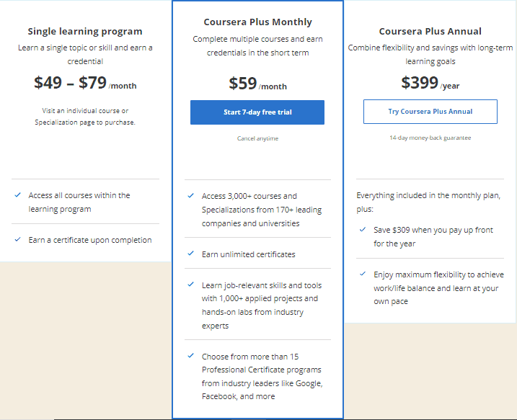Click the "Visit an individual course" purchase note
The width and height of the screenshot is (517, 420).
point(85,116)
